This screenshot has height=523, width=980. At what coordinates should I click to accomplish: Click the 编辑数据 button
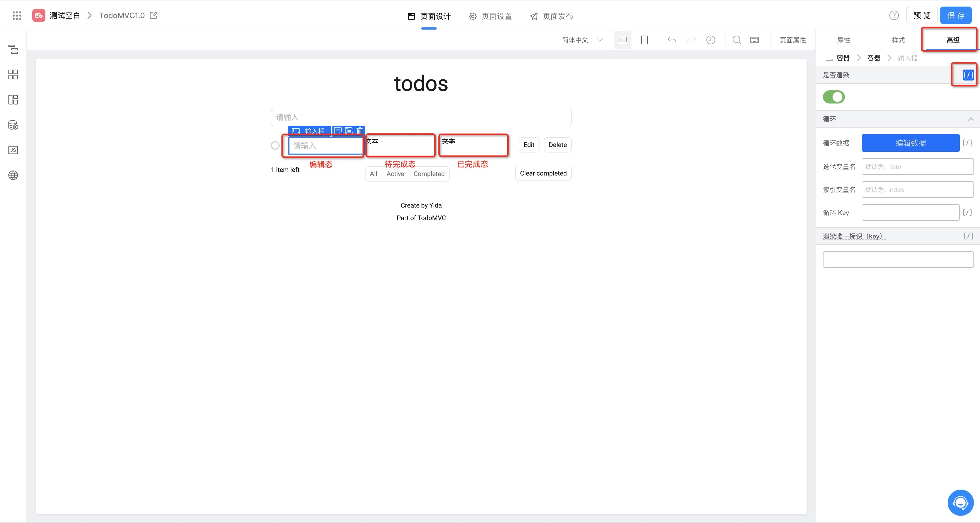point(910,143)
